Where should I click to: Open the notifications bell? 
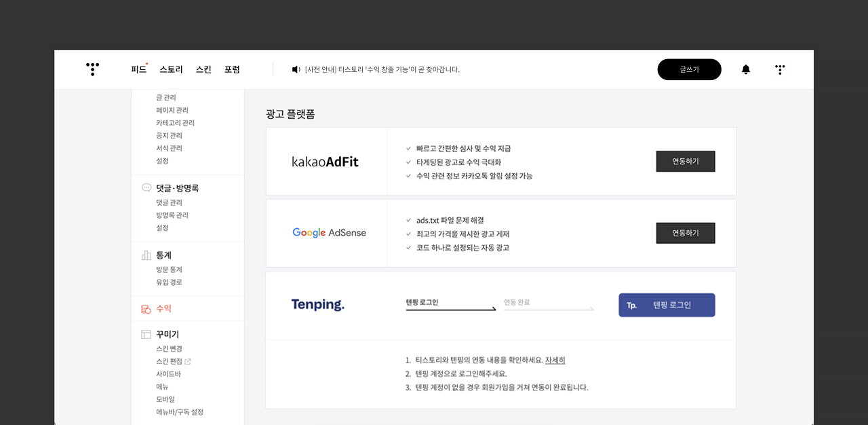point(746,69)
